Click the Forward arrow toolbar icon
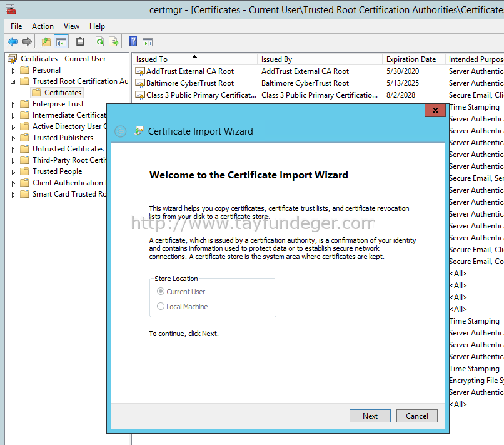Image resolution: width=504 pixels, height=445 pixels. [27, 41]
